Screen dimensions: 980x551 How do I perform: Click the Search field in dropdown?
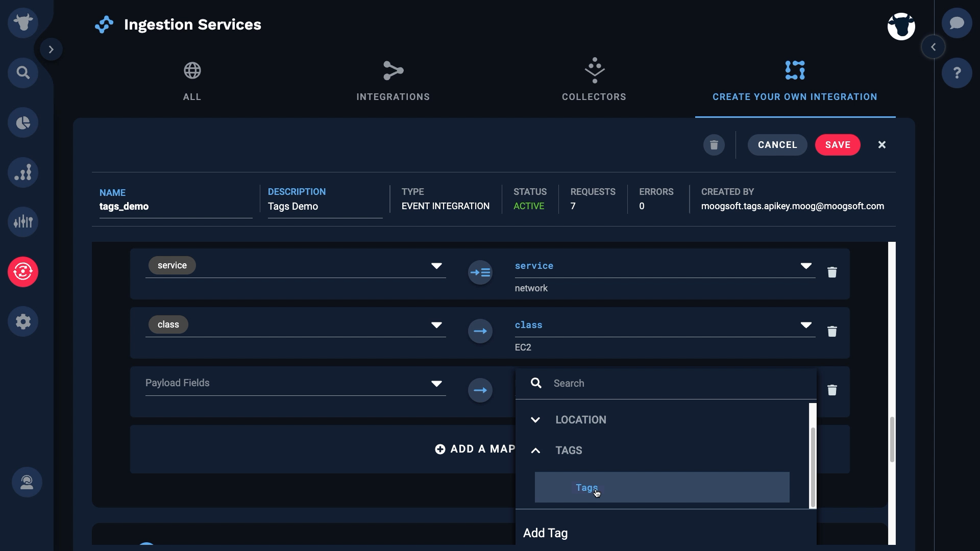(666, 384)
